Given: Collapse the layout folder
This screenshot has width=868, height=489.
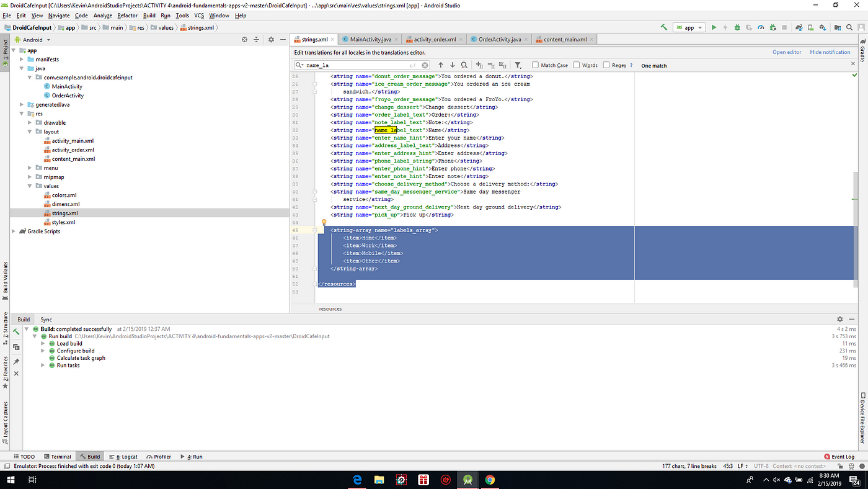Looking at the screenshot, I should pos(30,132).
